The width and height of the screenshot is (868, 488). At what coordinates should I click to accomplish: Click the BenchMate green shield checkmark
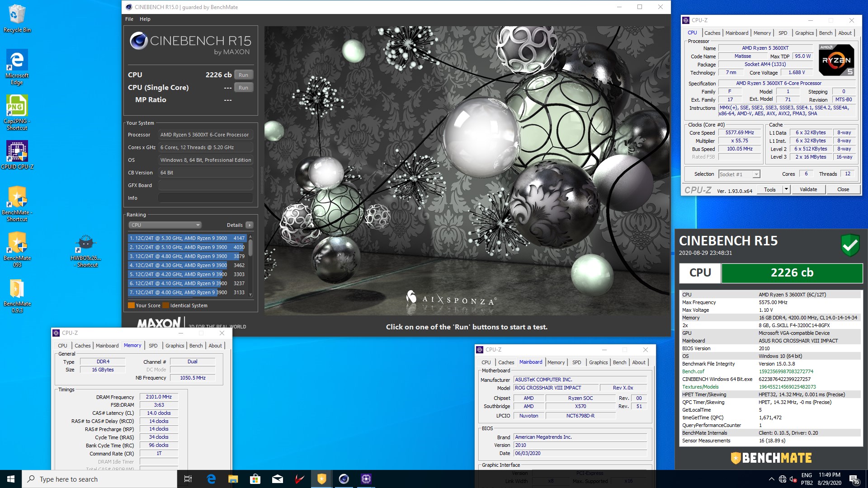coord(850,245)
